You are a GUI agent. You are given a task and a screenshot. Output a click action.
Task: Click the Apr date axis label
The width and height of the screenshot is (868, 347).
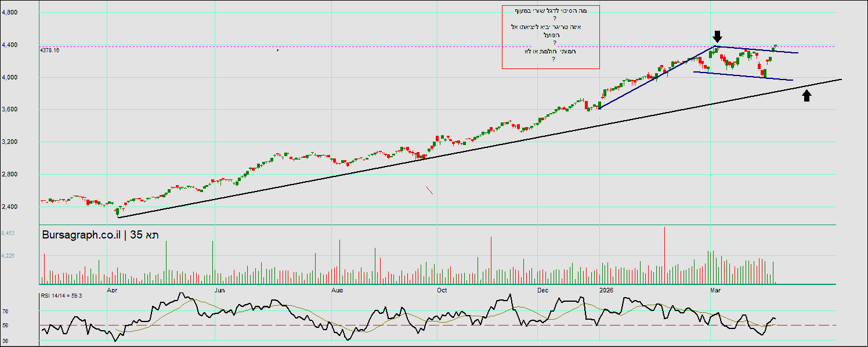point(113,289)
